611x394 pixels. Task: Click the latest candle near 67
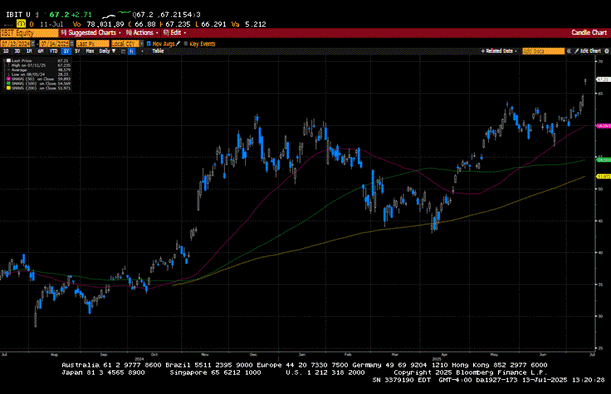585,81
